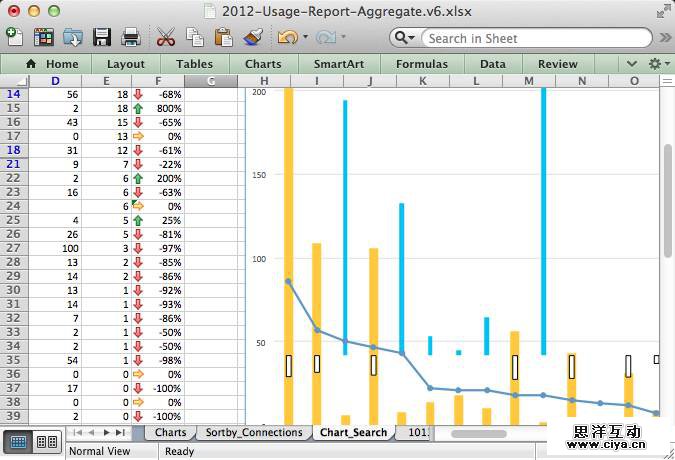Select the Format Painter brush icon

click(253, 37)
